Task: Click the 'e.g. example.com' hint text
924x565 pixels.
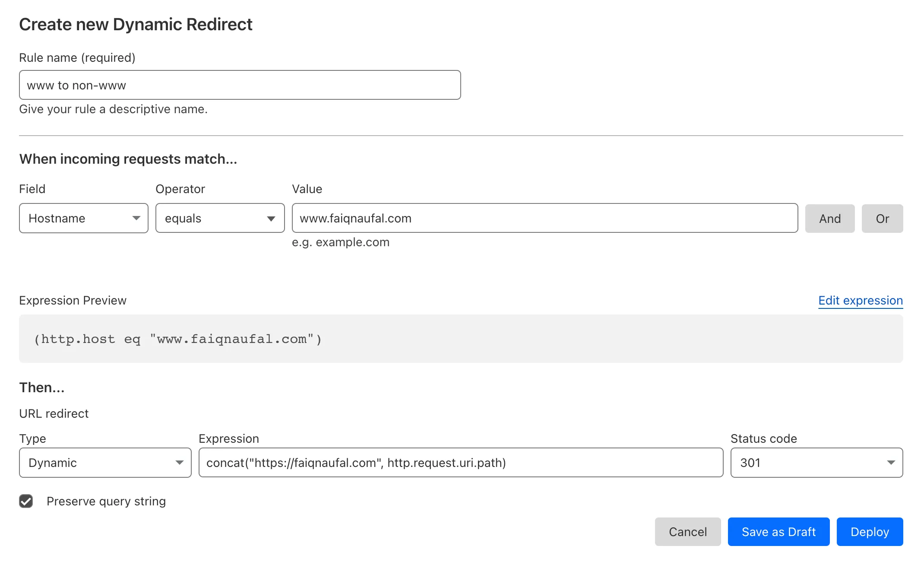Action: coord(341,242)
